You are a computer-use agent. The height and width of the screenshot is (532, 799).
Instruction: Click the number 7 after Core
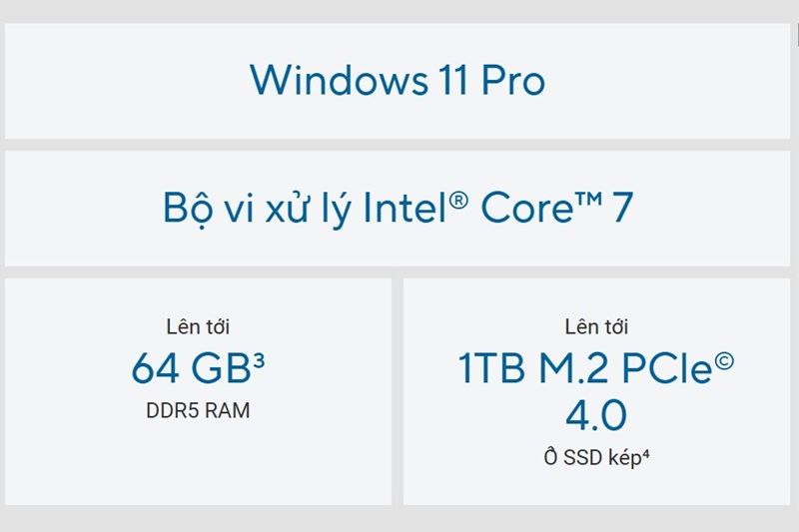pos(621,208)
